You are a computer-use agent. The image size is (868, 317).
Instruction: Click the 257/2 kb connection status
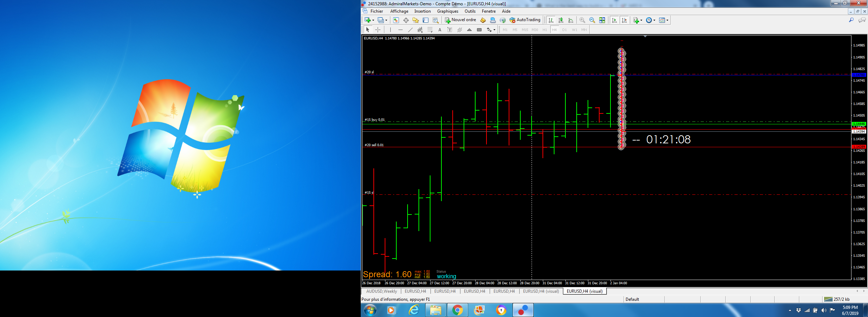click(x=837, y=299)
